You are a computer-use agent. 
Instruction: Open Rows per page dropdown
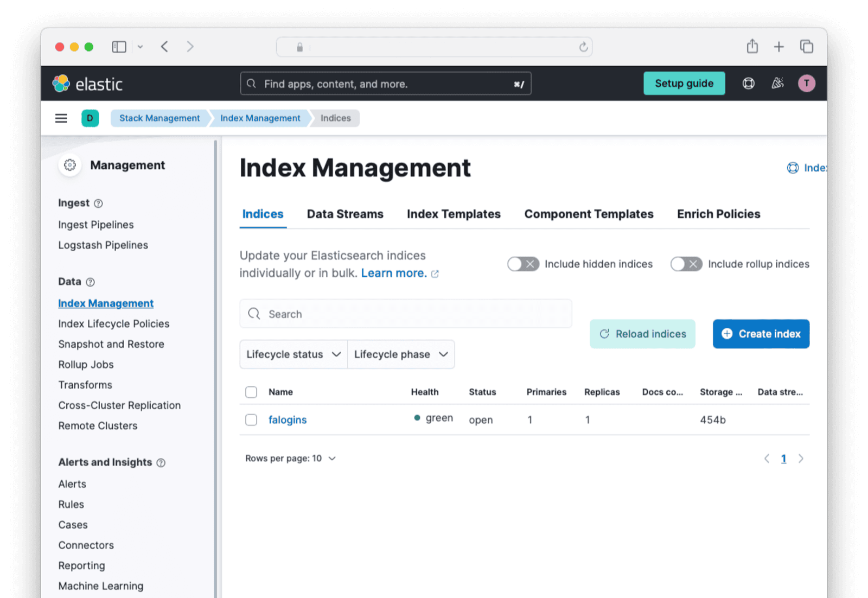pos(290,459)
